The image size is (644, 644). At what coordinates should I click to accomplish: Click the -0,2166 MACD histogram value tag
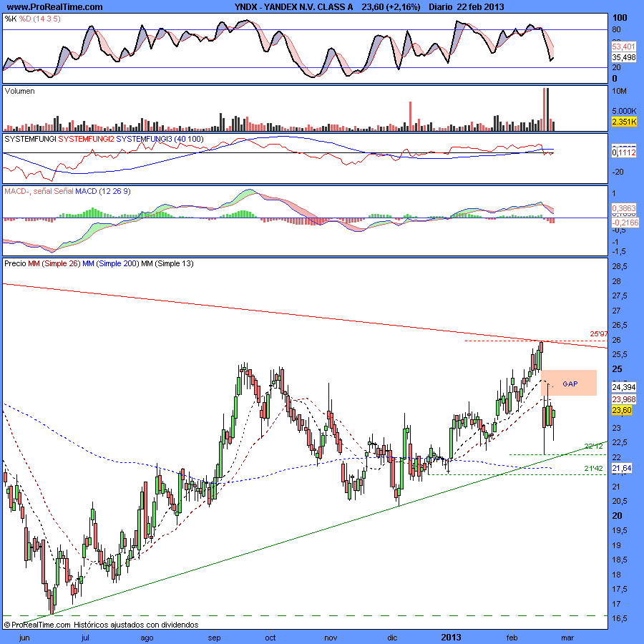coord(625,223)
